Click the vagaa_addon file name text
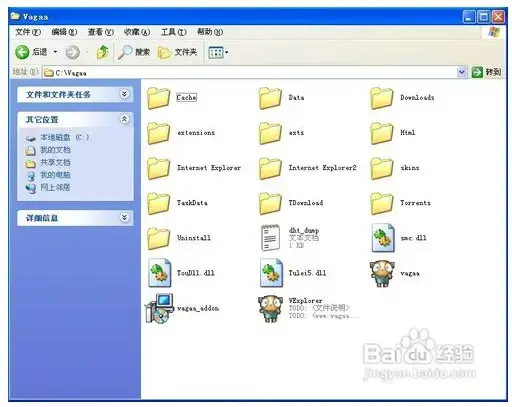 [x=198, y=308]
